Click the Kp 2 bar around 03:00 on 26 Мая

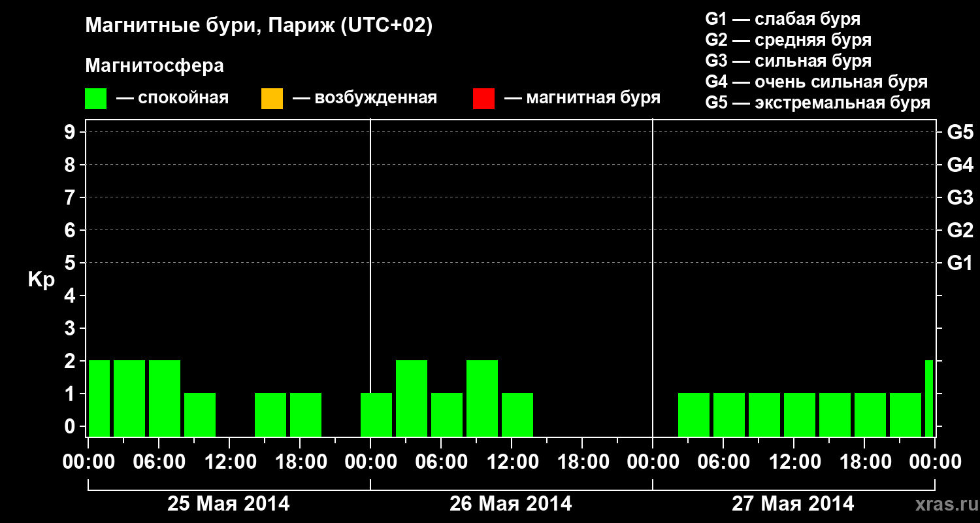pyautogui.click(x=412, y=398)
